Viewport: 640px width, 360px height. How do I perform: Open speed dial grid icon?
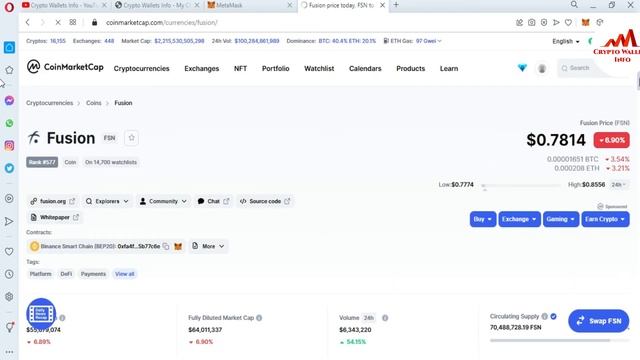coord(73,22)
